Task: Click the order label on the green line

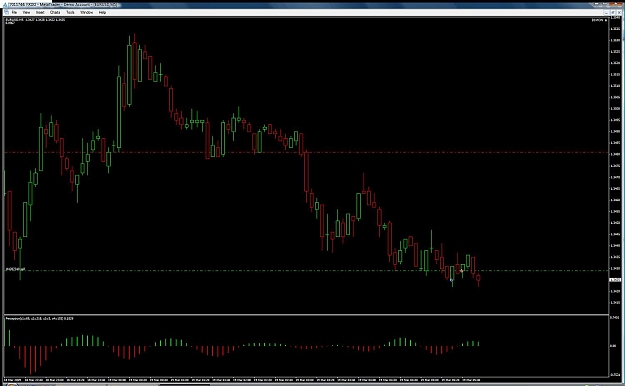Action: pyautogui.click(x=15, y=270)
